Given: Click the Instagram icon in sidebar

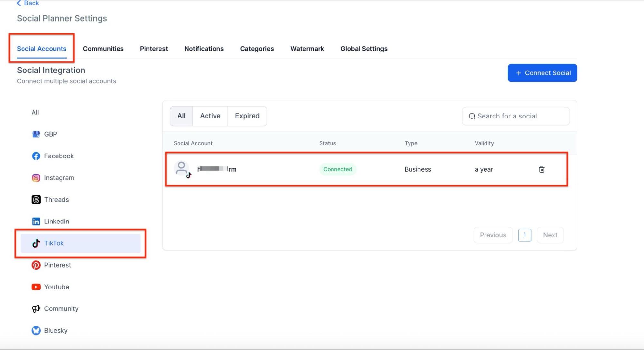Looking at the screenshot, I should coord(36,178).
